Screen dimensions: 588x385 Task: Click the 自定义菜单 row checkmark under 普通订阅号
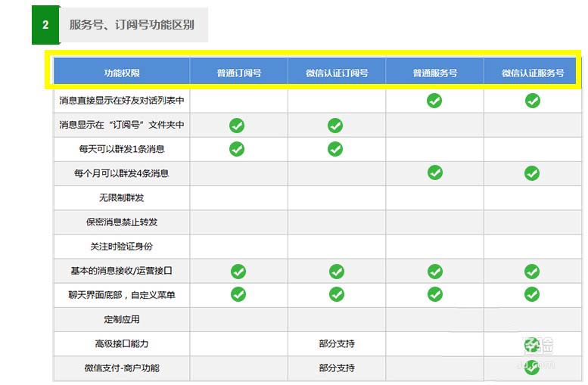[238, 294]
